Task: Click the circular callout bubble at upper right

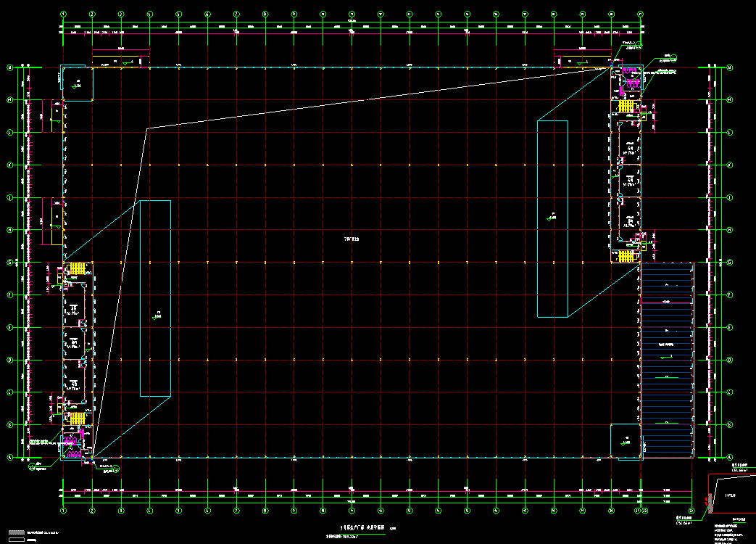Action: click(x=673, y=57)
